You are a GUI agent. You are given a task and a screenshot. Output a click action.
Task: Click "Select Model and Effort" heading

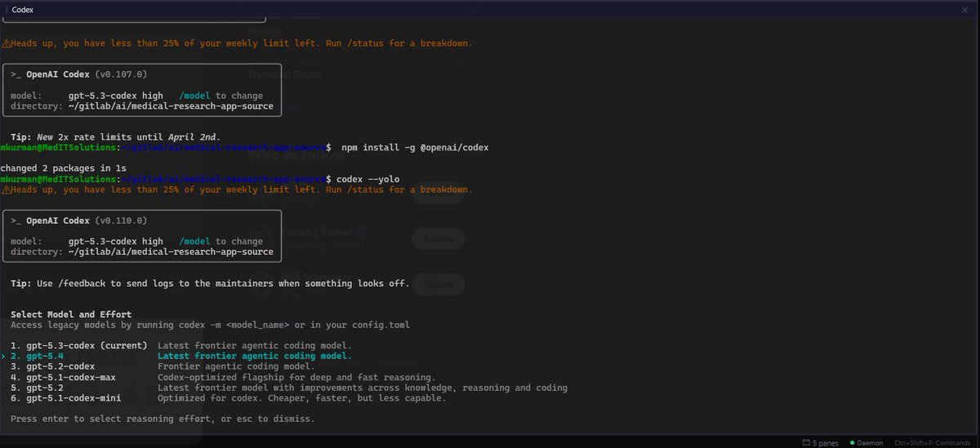click(x=71, y=315)
